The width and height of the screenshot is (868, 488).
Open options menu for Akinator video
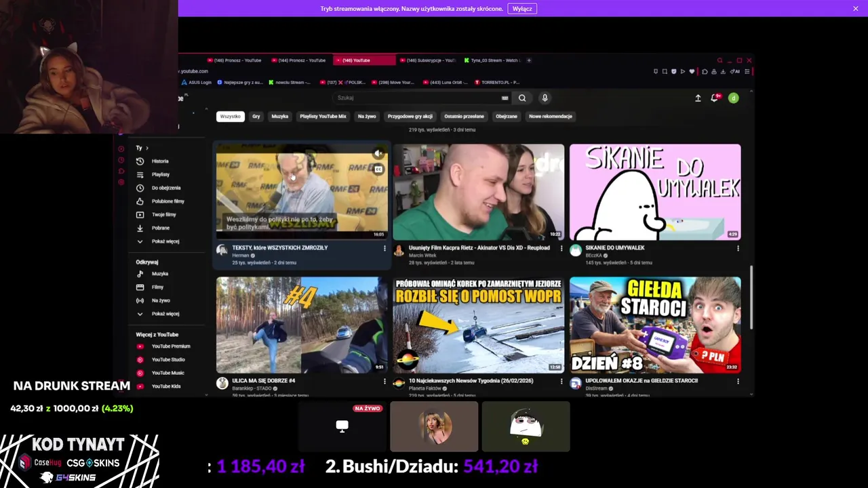pos(561,248)
